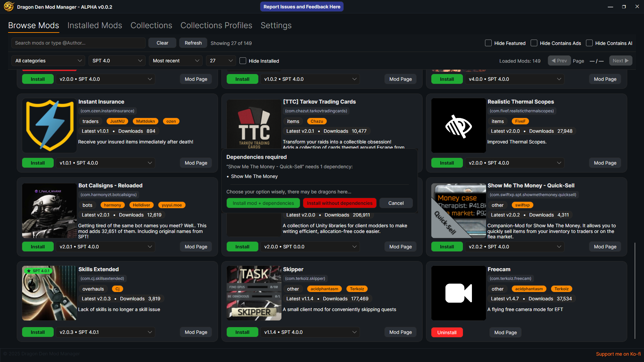Click the Search mods input field
This screenshot has height=362, width=644.
[78, 43]
